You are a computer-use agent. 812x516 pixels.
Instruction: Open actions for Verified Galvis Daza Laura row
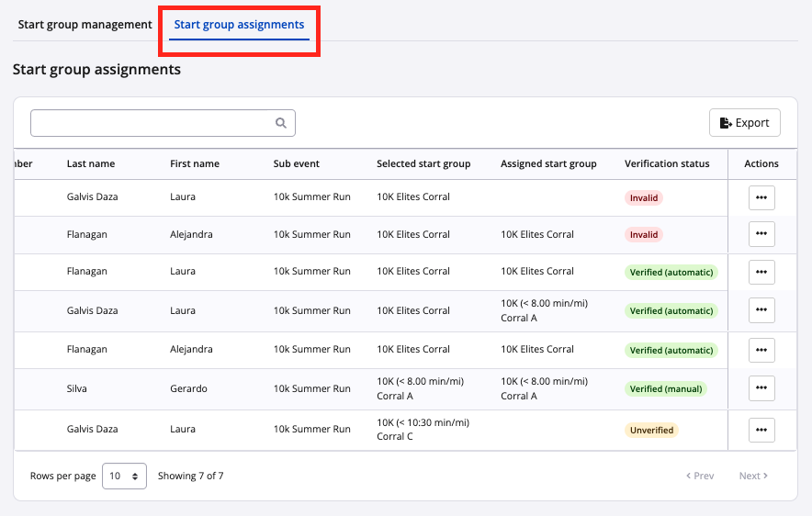761,310
